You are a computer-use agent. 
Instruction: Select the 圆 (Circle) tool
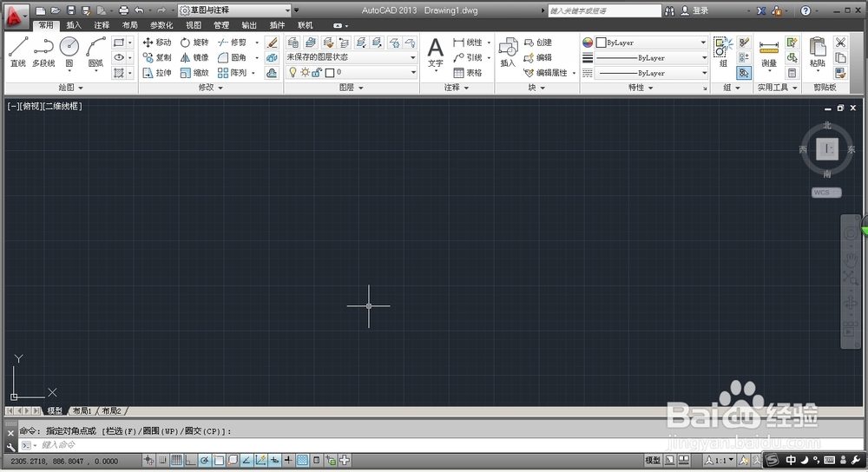(69, 53)
